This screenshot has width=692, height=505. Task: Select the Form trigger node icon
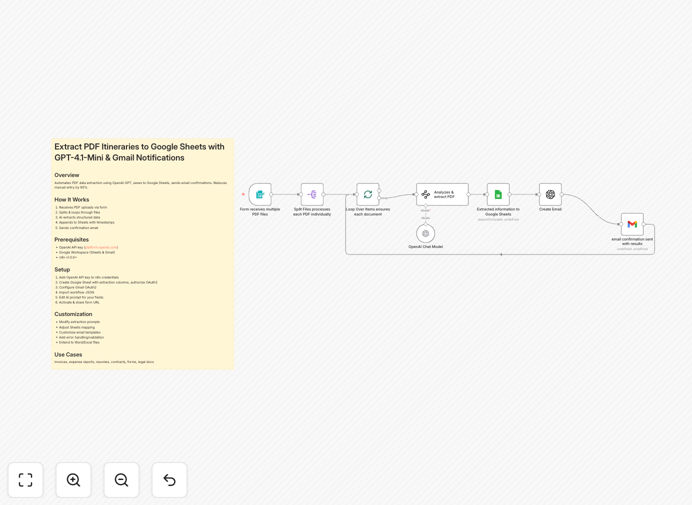pyautogui.click(x=260, y=194)
